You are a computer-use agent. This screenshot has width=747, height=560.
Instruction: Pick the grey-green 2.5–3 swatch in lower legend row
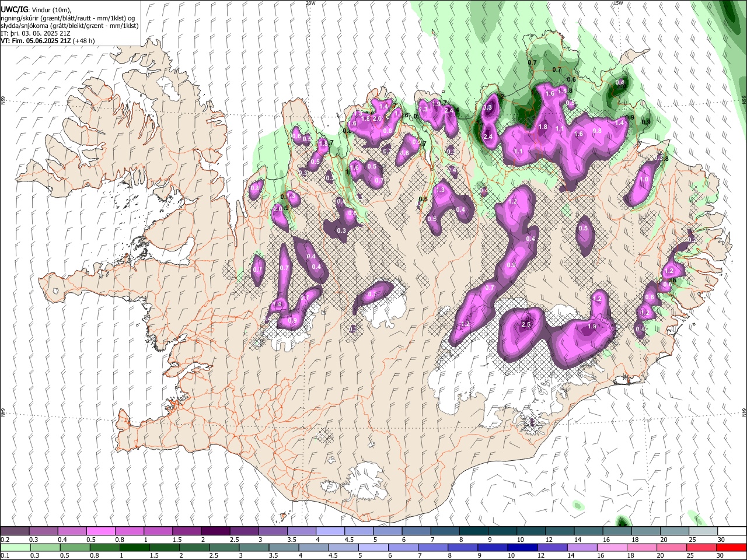(x=225, y=547)
